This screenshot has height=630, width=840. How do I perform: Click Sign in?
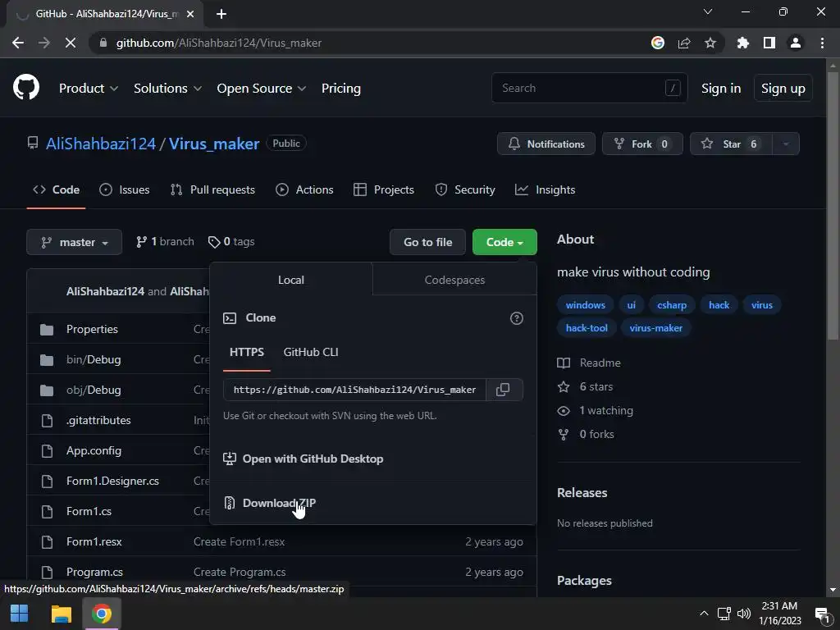(x=721, y=89)
